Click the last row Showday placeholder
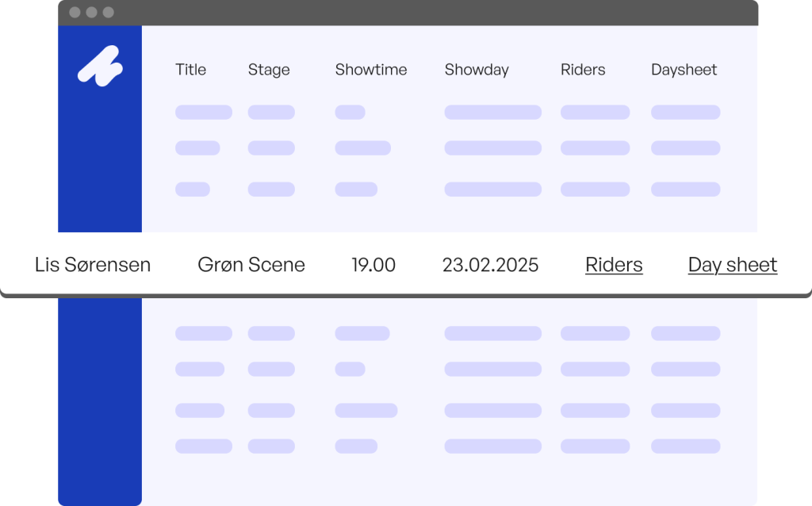This screenshot has height=506, width=812. (493, 446)
